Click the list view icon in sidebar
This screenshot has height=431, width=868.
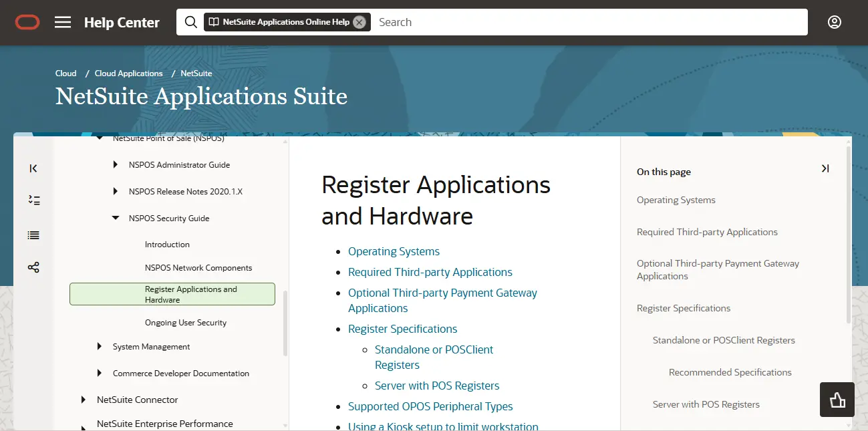33,235
